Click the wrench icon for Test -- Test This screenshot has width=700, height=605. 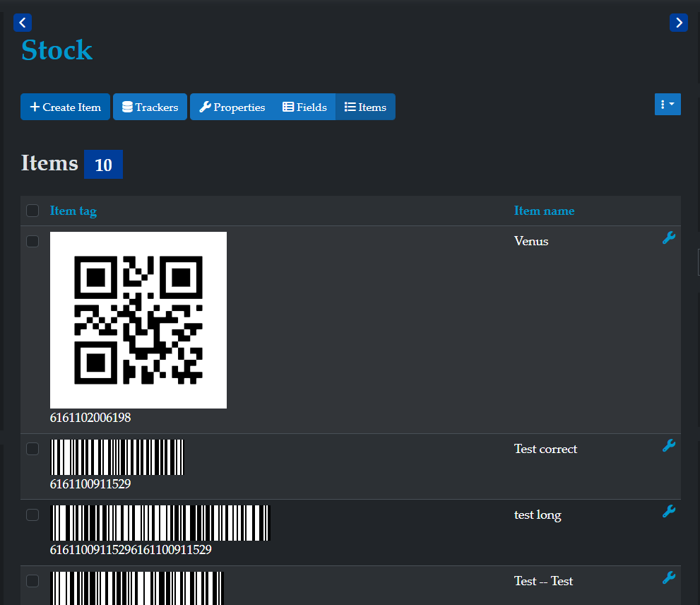669,577
